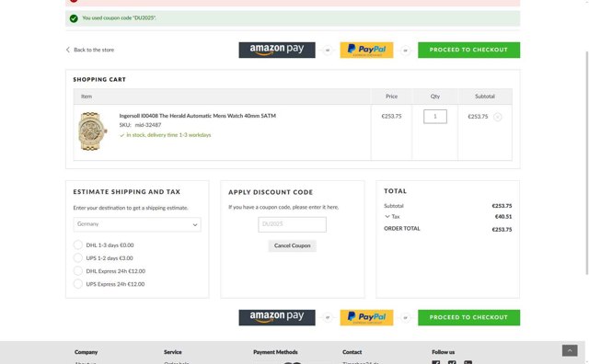The width and height of the screenshot is (589, 364).
Task: Click the Subtotal column header
Action: point(485,97)
